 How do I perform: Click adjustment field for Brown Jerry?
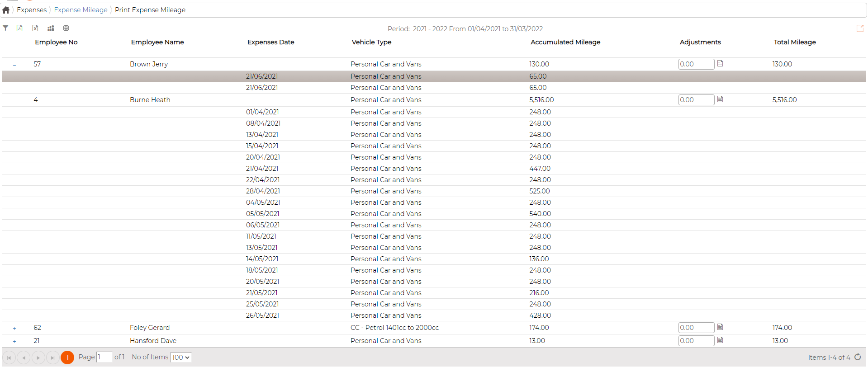coord(696,64)
